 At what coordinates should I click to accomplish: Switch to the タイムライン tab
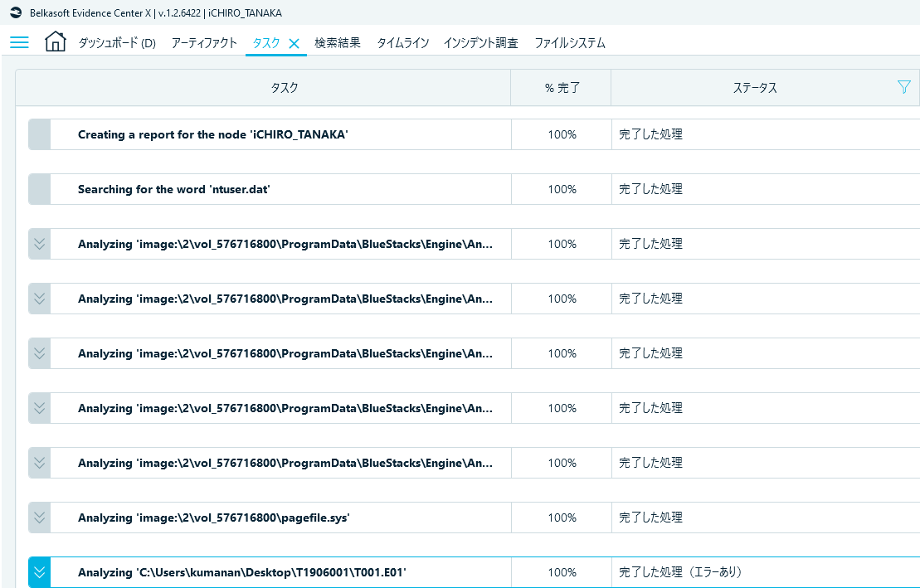(402, 43)
